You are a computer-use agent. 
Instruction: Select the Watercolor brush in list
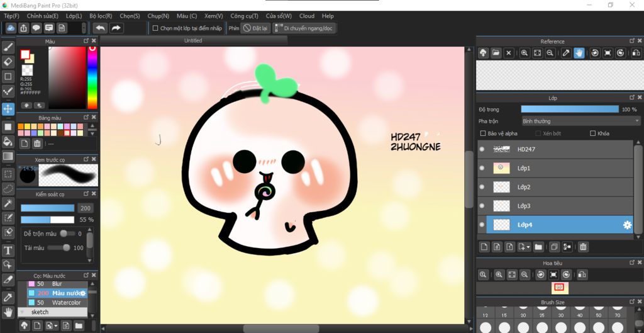click(57, 303)
